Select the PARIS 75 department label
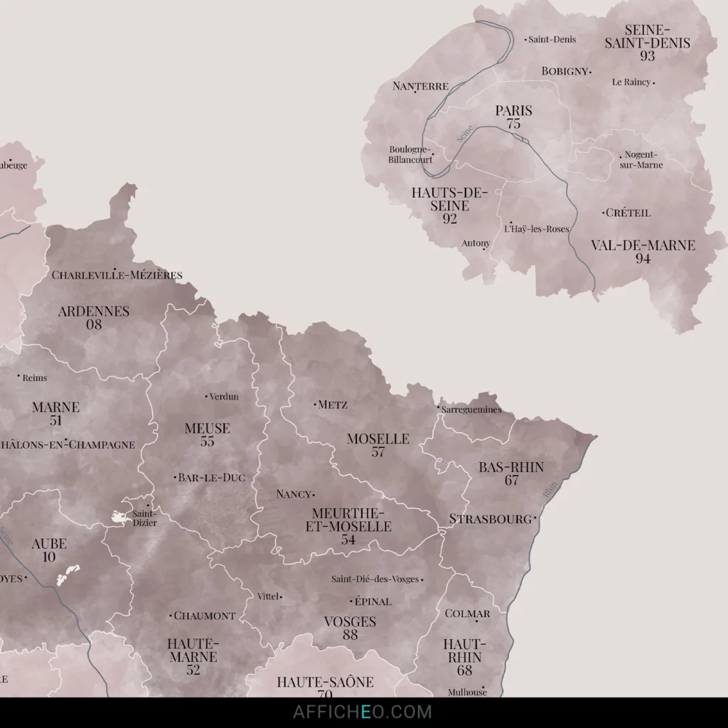Screen dimensions: 728x728 coord(515,117)
